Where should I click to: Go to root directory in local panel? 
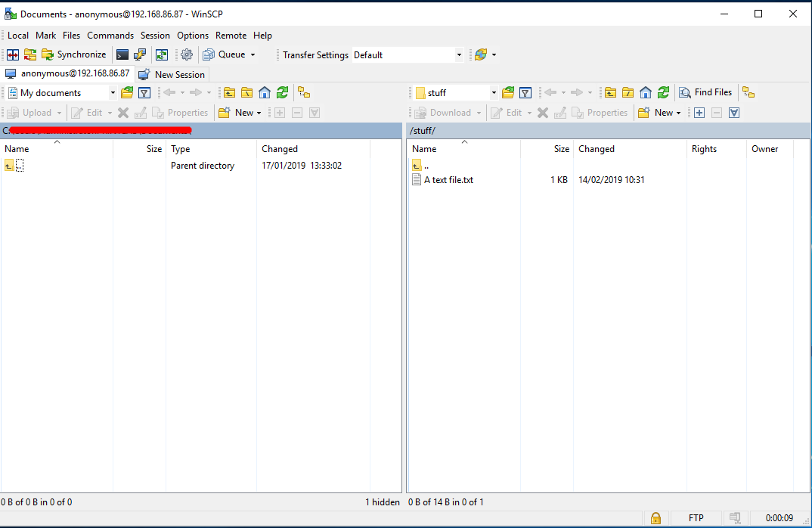247,93
